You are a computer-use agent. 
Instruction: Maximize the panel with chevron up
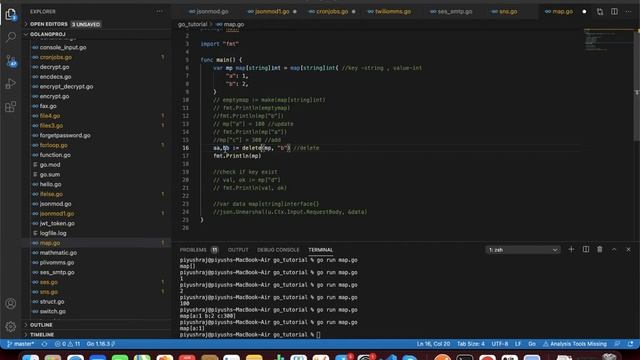point(614,249)
